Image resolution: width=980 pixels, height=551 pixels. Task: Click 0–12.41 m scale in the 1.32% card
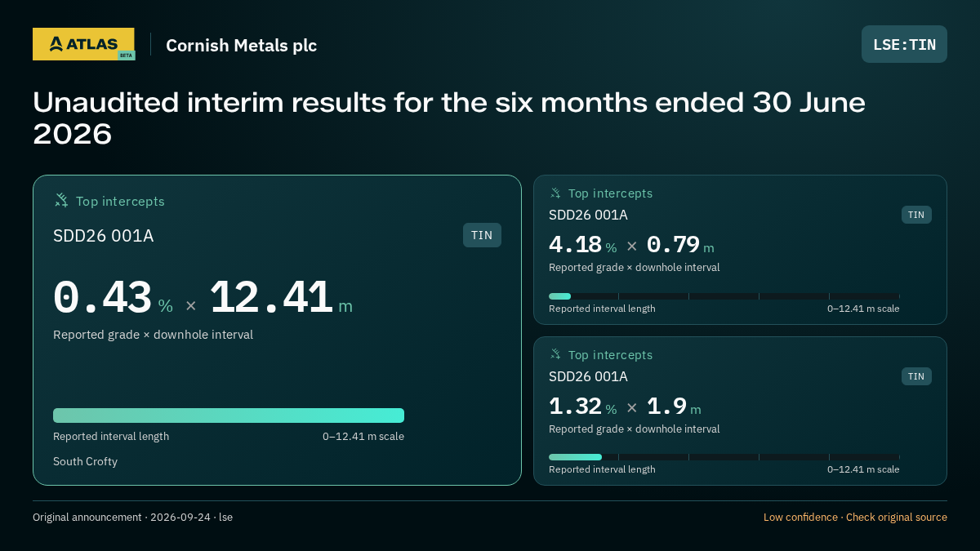click(x=863, y=469)
